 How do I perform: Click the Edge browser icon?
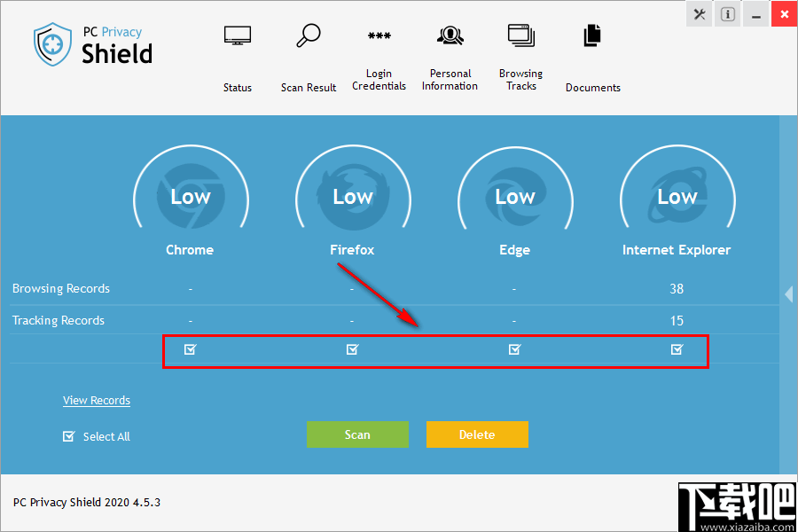click(x=514, y=197)
